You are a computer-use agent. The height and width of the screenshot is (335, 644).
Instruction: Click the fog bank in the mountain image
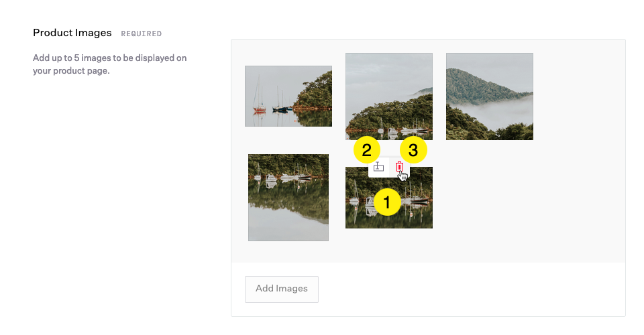[x=496, y=112]
